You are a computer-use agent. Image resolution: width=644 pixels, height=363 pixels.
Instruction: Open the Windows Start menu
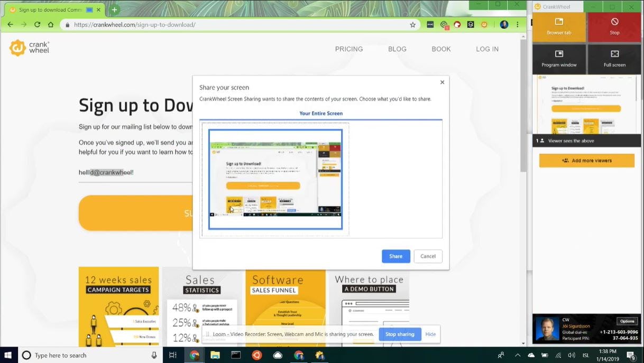[x=8, y=355]
